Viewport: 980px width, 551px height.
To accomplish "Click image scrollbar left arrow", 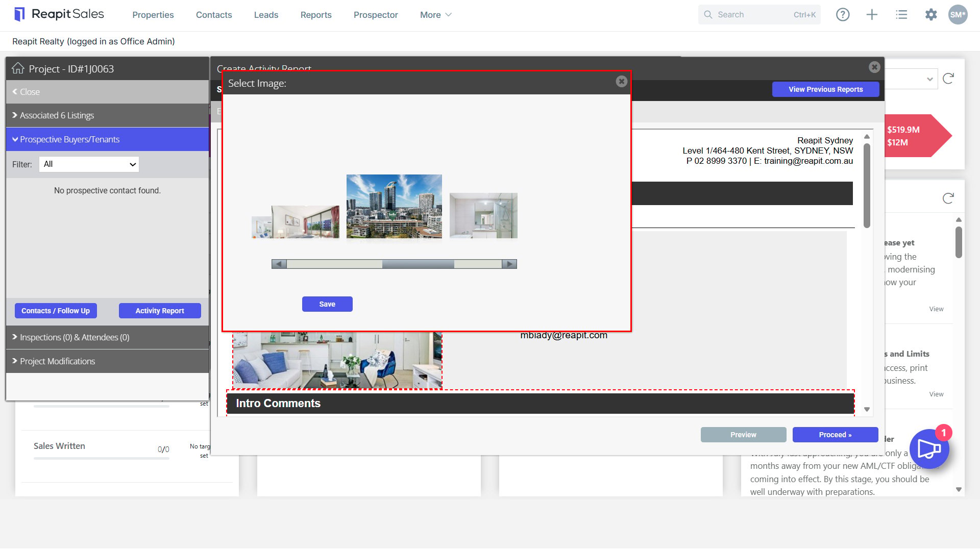I will coord(279,264).
